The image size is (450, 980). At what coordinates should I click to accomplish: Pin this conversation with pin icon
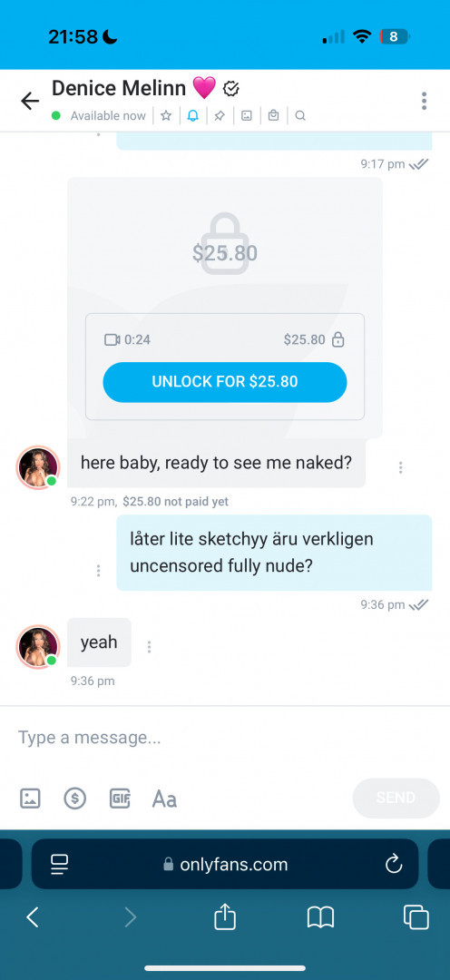220,115
